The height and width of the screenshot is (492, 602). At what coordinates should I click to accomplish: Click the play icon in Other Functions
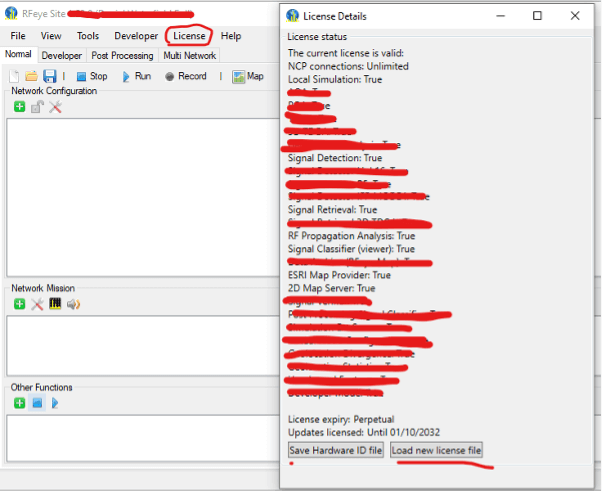[x=55, y=403]
